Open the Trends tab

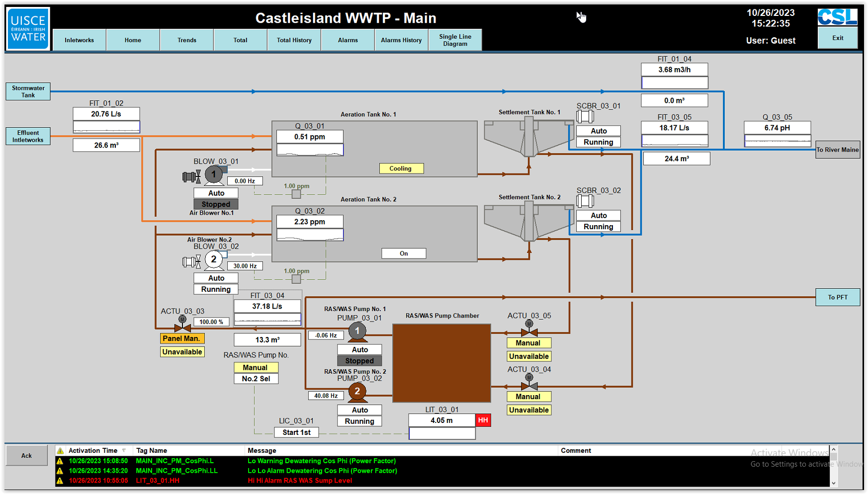[x=187, y=40]
